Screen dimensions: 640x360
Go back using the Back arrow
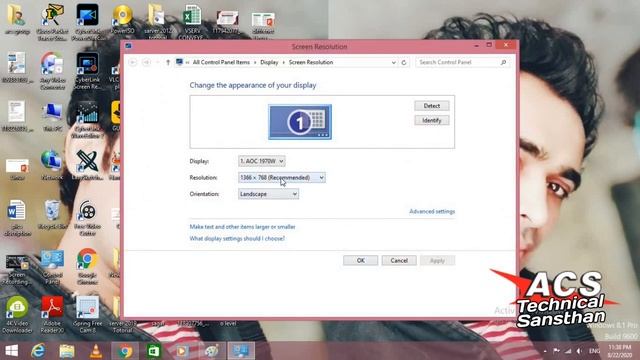tap(133, 62)
